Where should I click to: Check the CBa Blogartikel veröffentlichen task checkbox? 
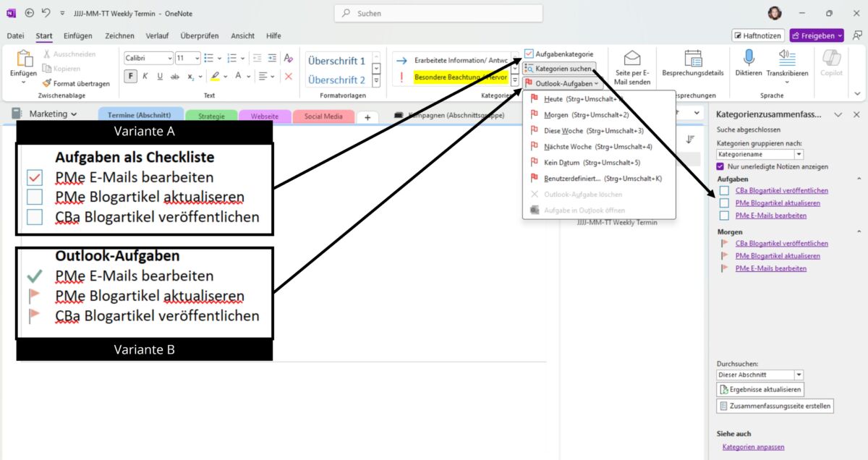click(723, 190)
